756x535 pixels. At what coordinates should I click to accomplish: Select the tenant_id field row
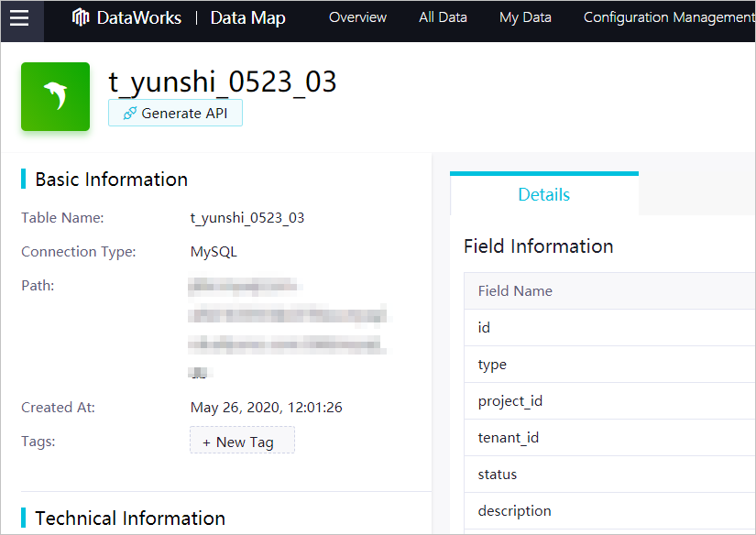[x=609, y=438]
